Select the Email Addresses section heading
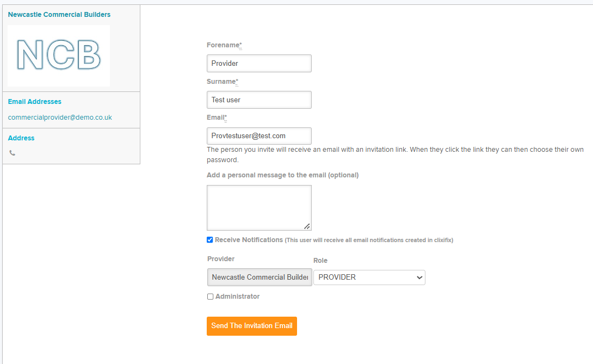 click(x=34, y=101)
